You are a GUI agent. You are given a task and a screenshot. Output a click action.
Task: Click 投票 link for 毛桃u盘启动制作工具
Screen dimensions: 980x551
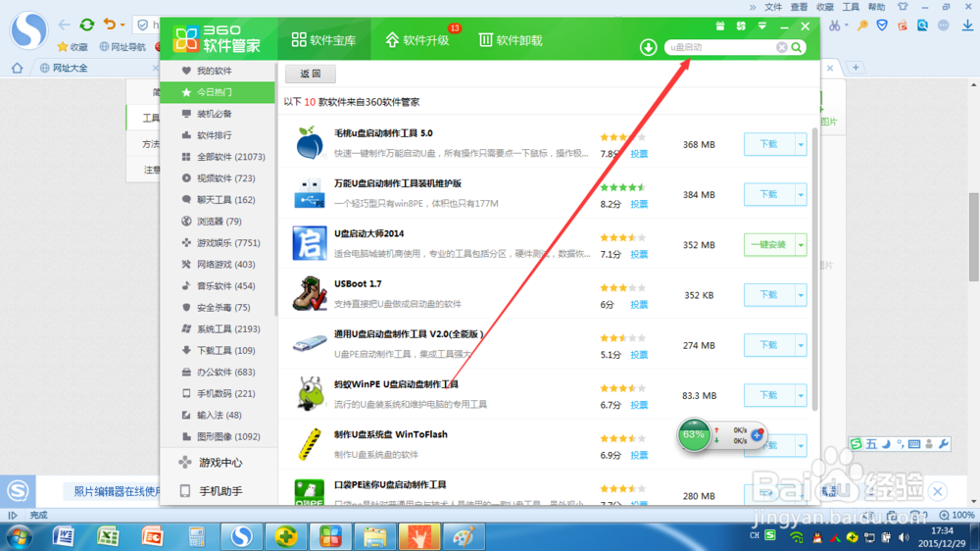639,154
